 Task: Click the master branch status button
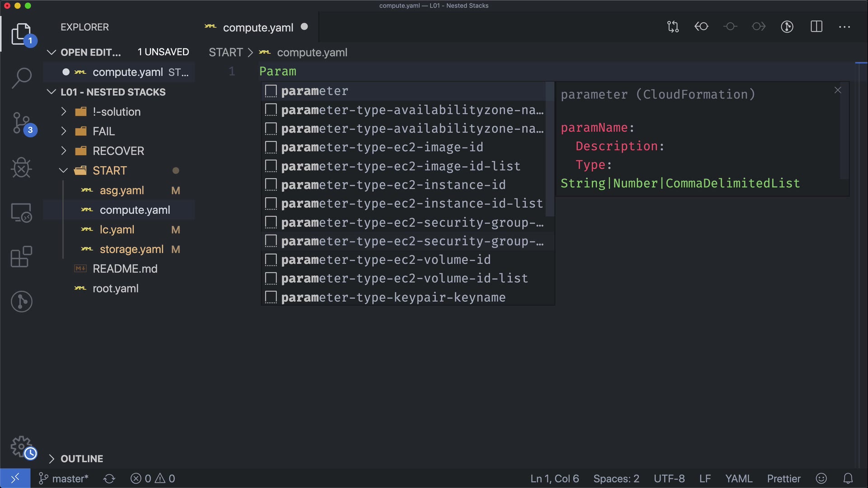click(64, 479)
